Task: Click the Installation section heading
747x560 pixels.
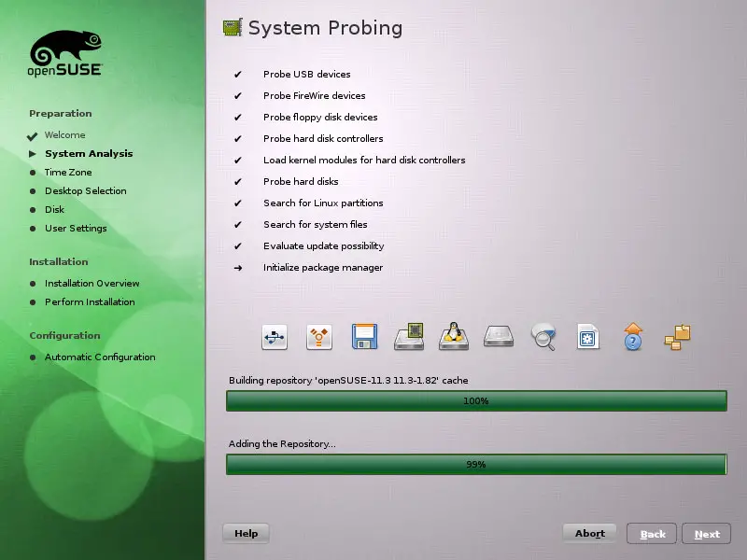Action: (x=59, y=261)
